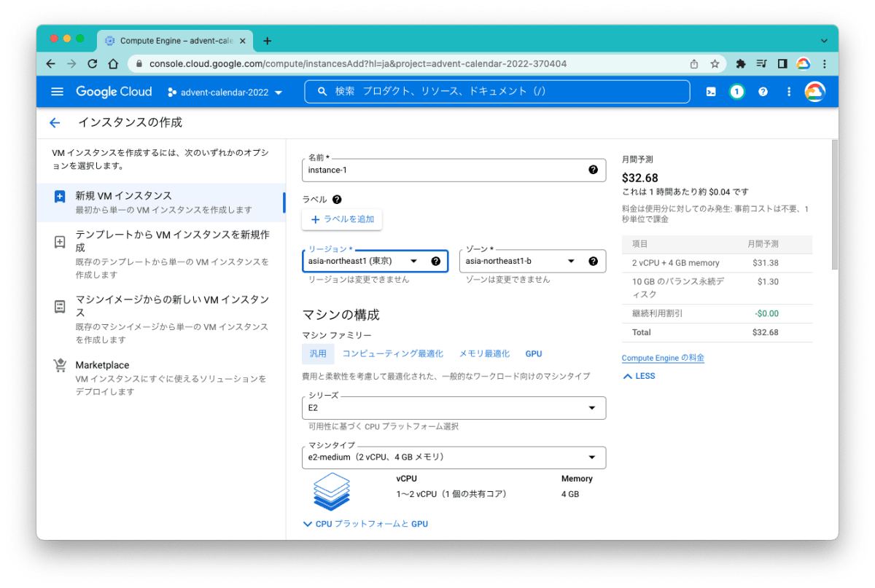This screenshot has width=875, height=588.
Task: Select the 汎用 machine family tab
Action: [318, 353]
